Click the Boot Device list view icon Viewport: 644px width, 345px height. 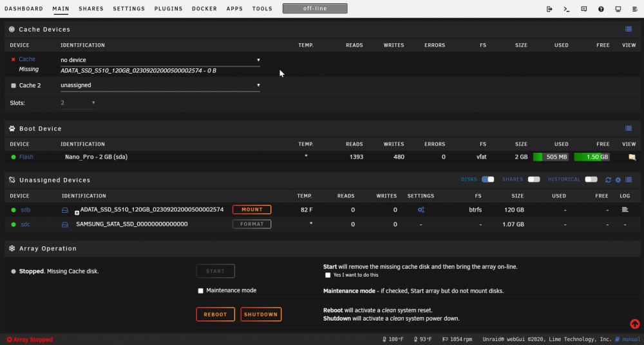pyautogui.click(x=629, y=128)
